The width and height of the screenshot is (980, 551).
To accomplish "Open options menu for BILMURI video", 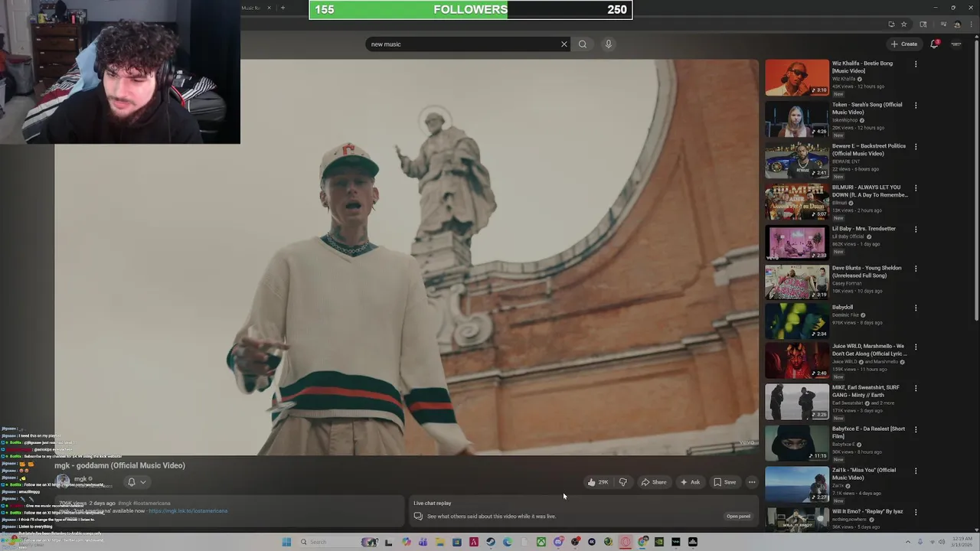I will point(916,188).
